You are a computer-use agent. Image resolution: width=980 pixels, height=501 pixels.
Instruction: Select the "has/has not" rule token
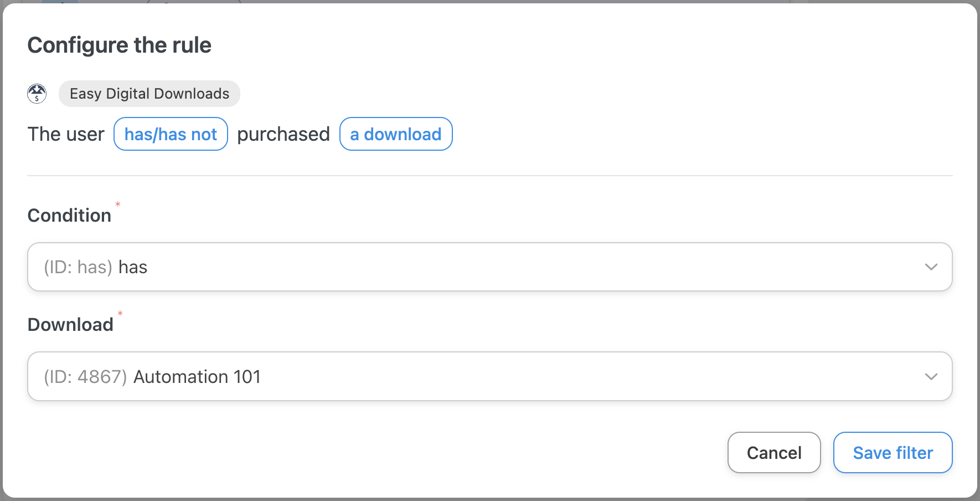click(x=171, y=134)
